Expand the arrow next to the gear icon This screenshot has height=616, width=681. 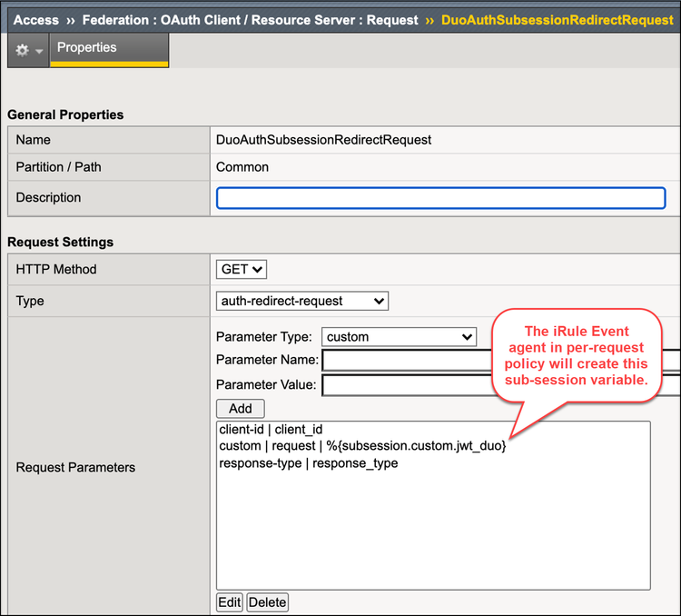[x=39, y=52]
